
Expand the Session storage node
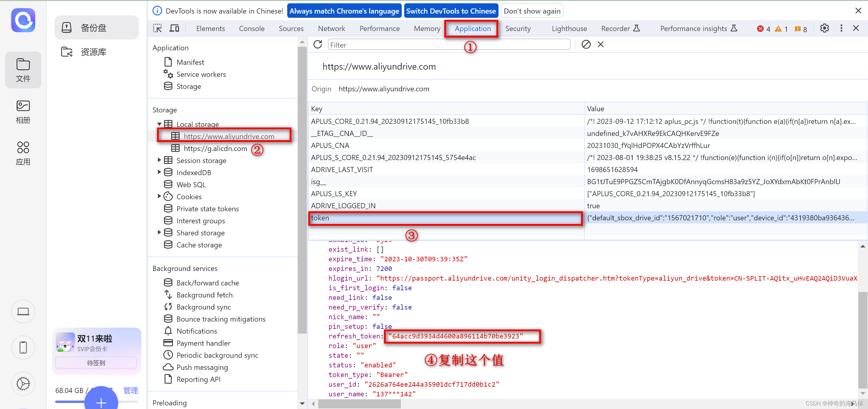click(159, 160)
